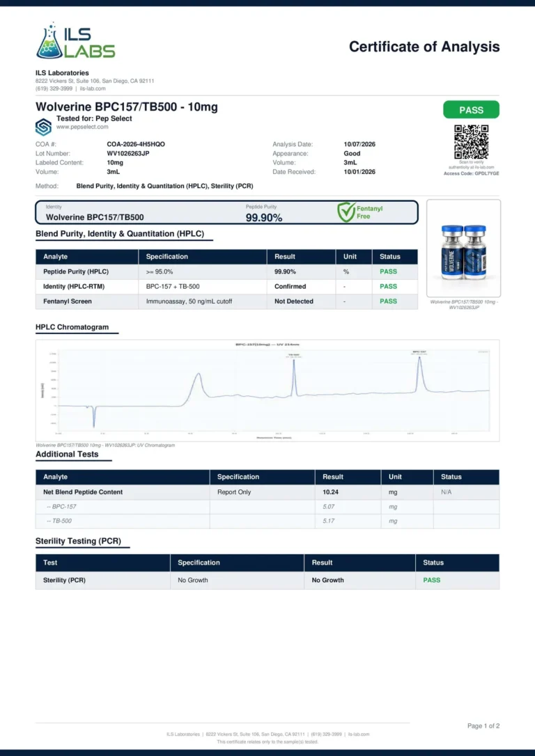535x756 pixels.
Task: Click the HPLC chromatogram graph
Action: coord(267,391)
